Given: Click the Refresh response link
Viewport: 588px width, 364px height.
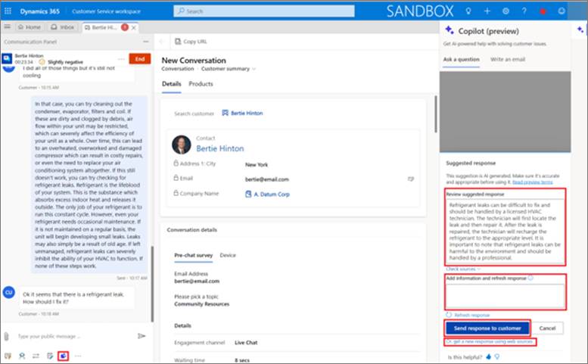Looking at the screenshot, I should (x=471, y=315).
